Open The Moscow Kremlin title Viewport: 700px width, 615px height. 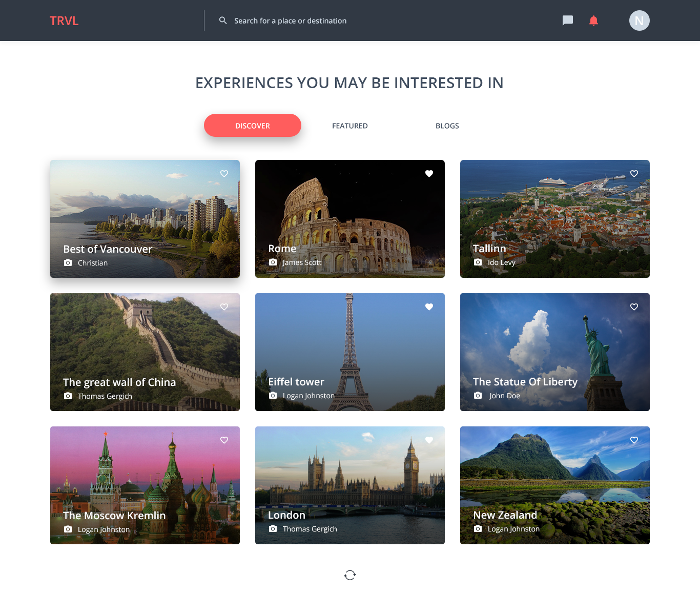[114, 516]
